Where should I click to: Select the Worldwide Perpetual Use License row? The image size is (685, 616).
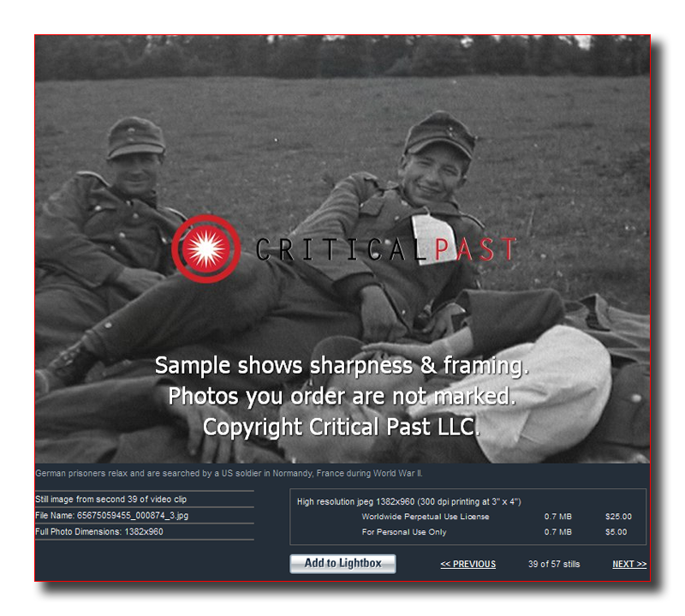click(x=497, y=517)
